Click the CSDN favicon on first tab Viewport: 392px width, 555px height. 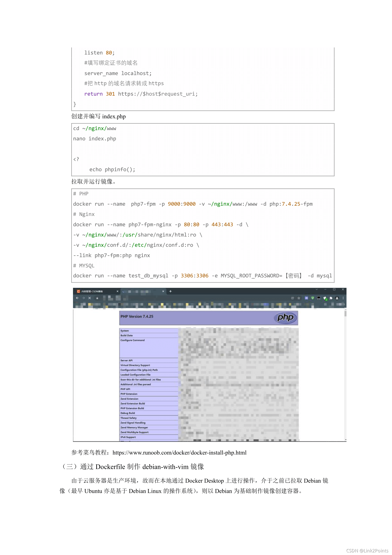78,291
